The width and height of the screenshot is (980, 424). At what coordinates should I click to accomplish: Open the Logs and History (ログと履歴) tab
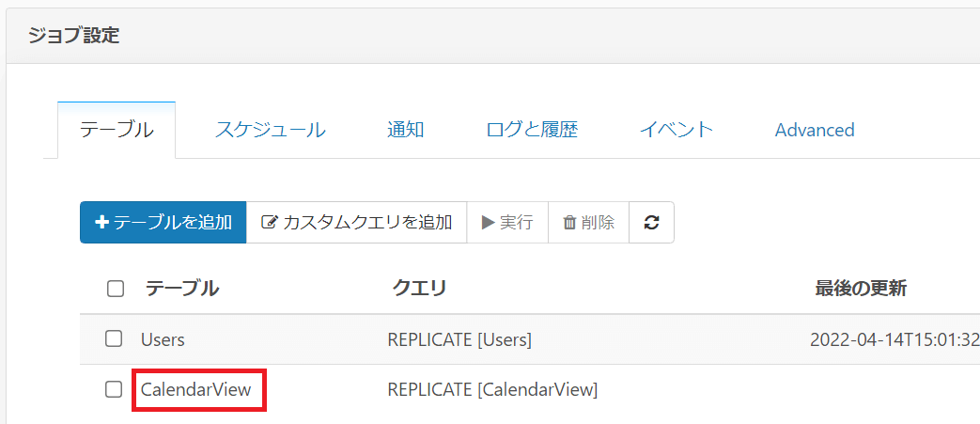532,130
